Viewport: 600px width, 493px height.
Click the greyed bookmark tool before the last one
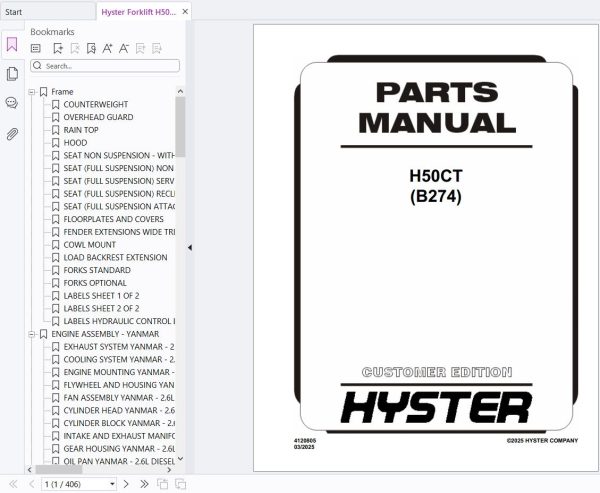[x=140, y=48]
